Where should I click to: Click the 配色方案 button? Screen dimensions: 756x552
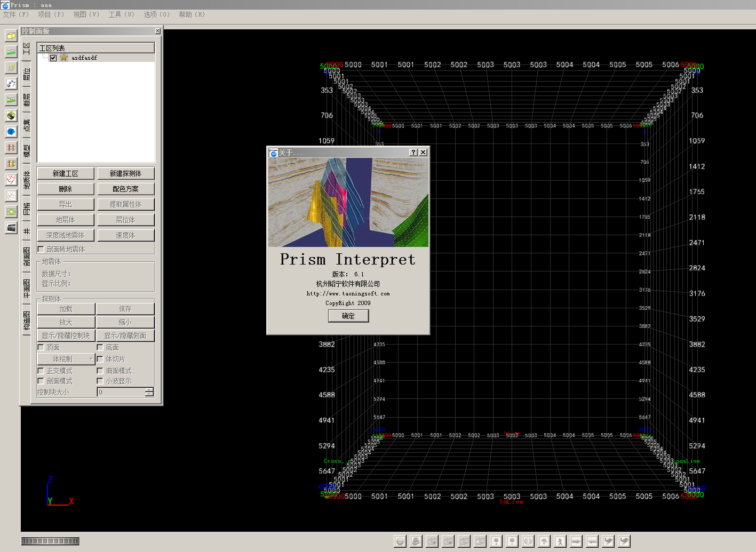(x=126, y=189)
